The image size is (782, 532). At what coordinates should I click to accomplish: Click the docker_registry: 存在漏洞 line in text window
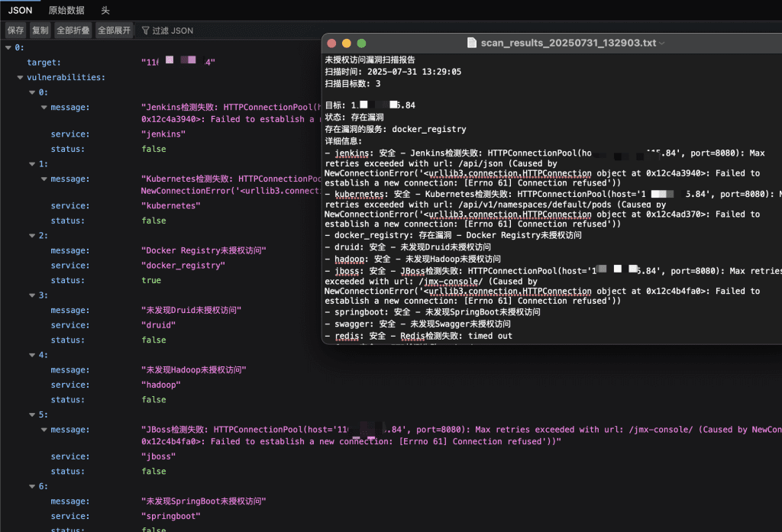tap(454, 235)
